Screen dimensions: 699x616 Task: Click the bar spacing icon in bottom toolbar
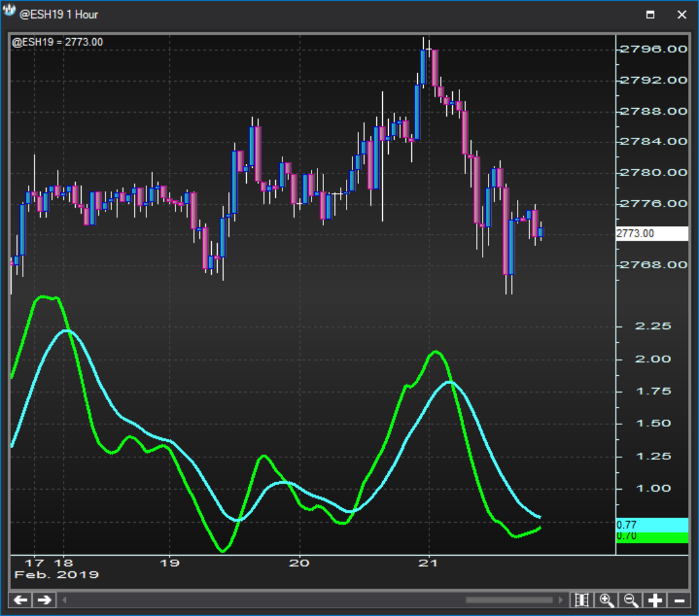(582, 600)
